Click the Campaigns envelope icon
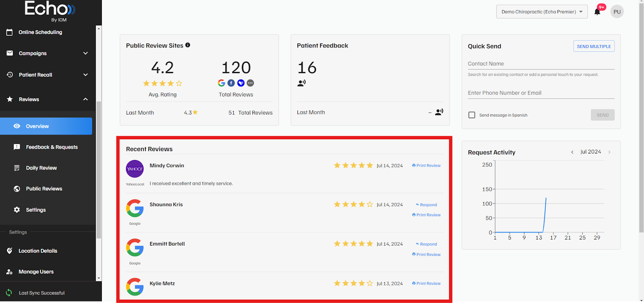Image resolution: width=644 pixels, height=303 pixels. (10, 53)
